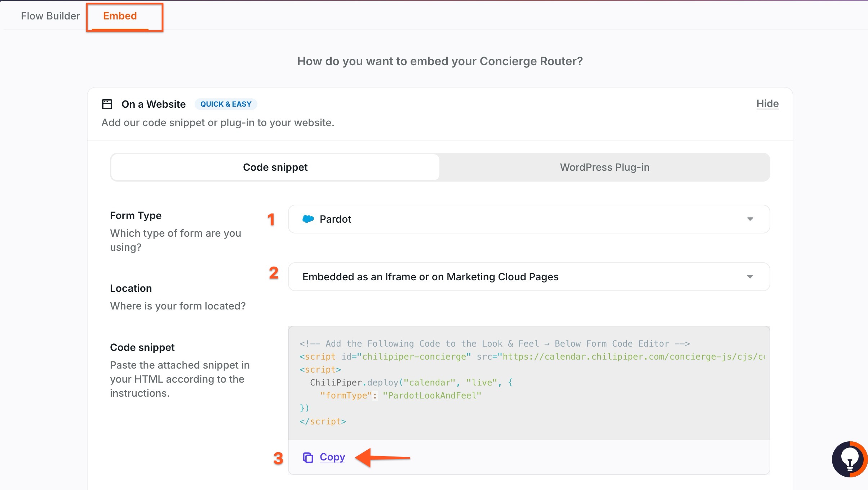
Task: Click the Pardot Salesforce cloud icon
Action: point(308,219)
